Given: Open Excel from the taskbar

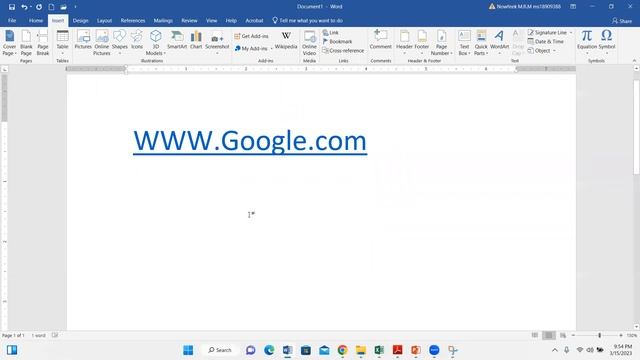Looking at the screenshot, I should pyautogui.click(x=379, y=350).
